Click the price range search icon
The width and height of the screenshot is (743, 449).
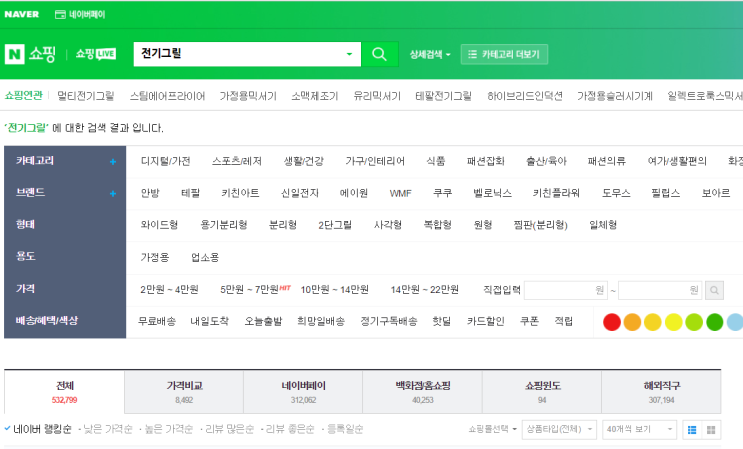tap(714, 290)
